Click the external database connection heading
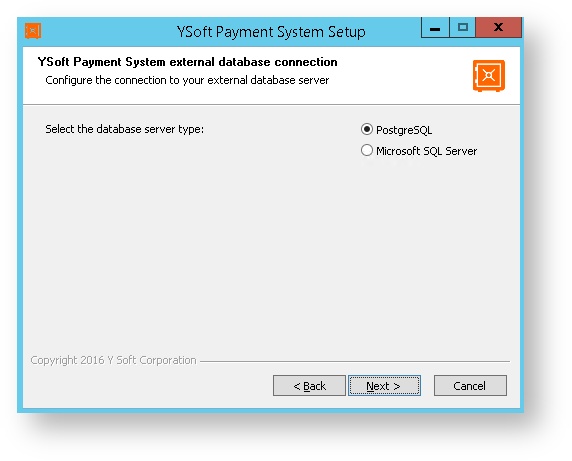The width and height of the screenshot is (572, 461). 187,62
